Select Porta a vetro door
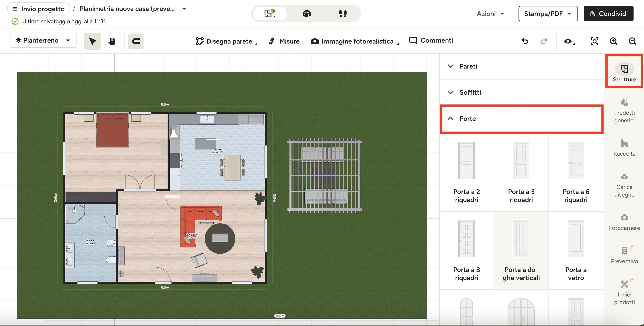The width and height of the screenshot is (644, 326). [x=576, y=251]
